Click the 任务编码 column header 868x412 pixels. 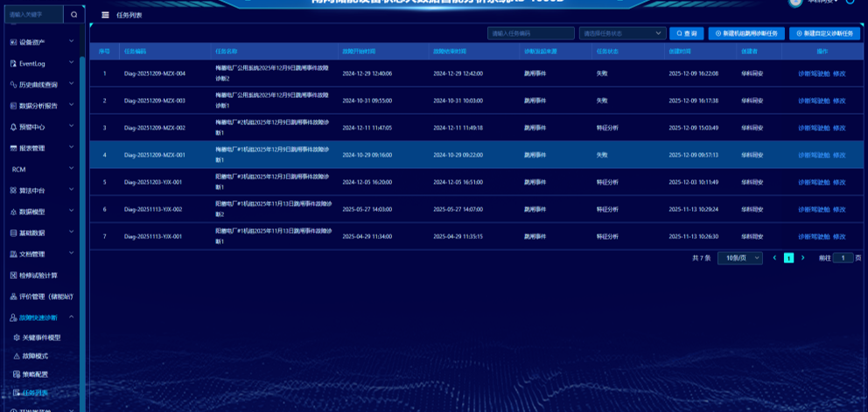point(135,51)
